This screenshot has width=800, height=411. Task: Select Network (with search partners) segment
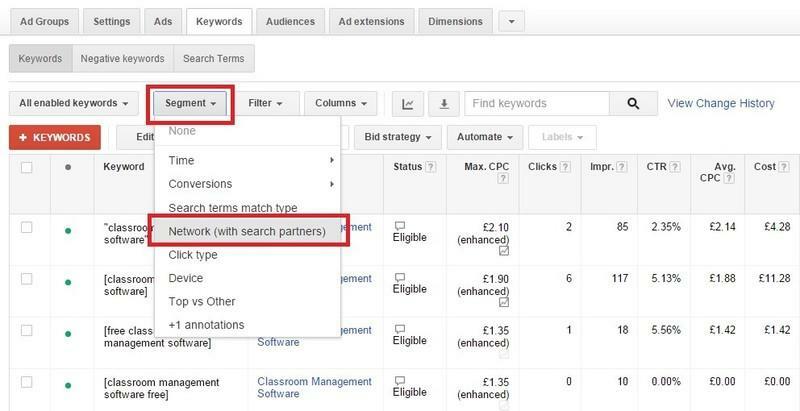click(x=247, y=232)
